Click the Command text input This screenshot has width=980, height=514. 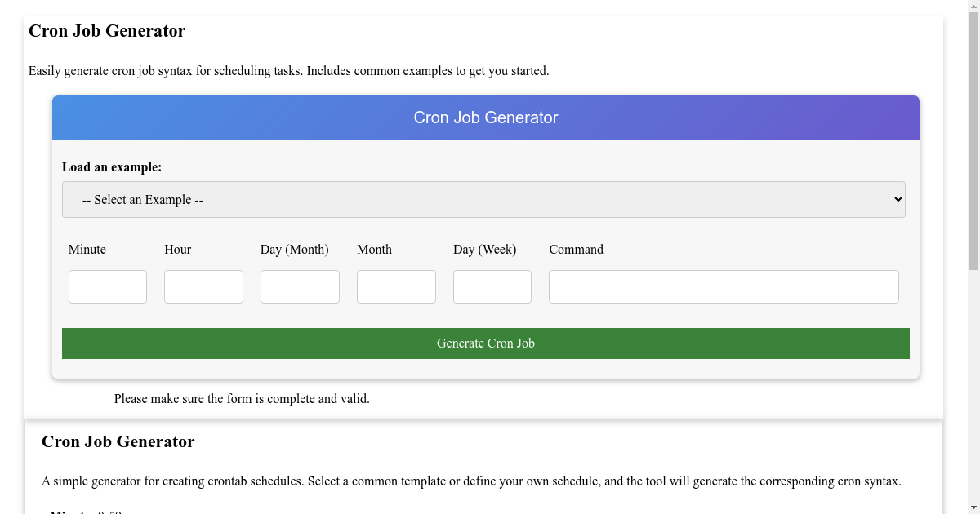(x=723, y=286)
